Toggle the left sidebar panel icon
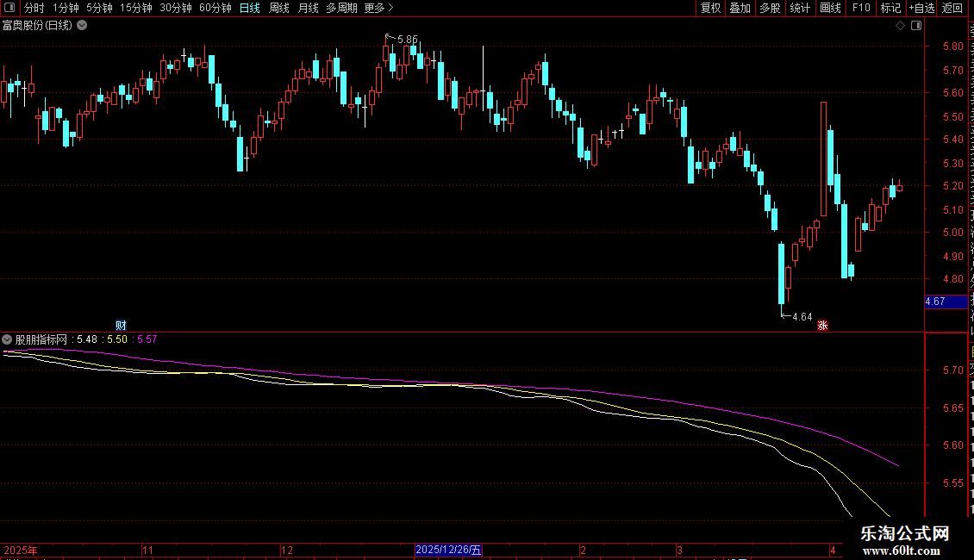Image resolution: width=974 pixels, height=560 pixels. [9, 8]
